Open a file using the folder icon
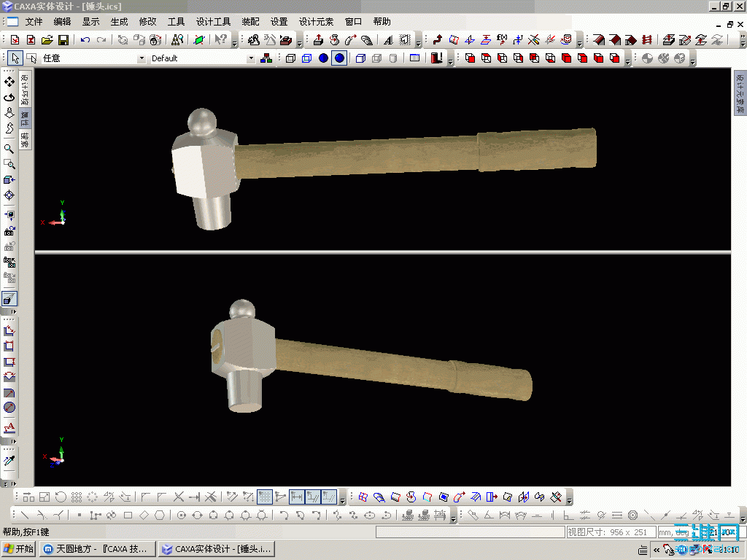 (x=47, y=39)
